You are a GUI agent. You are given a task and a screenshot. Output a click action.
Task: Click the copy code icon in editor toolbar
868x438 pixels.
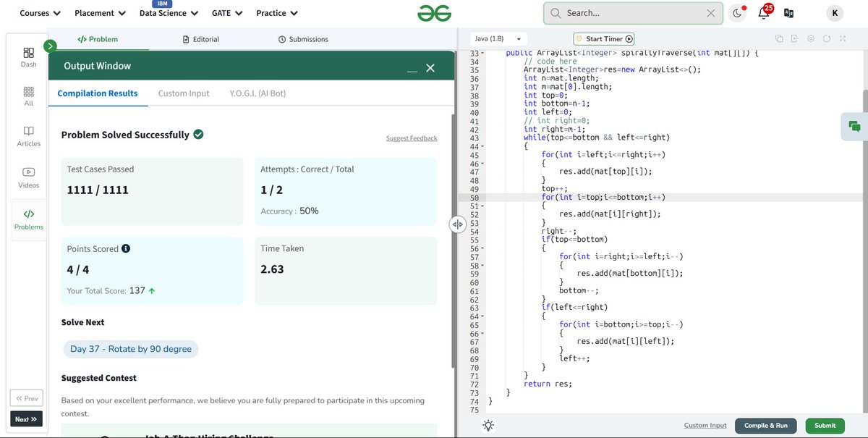tap(779, 38)
